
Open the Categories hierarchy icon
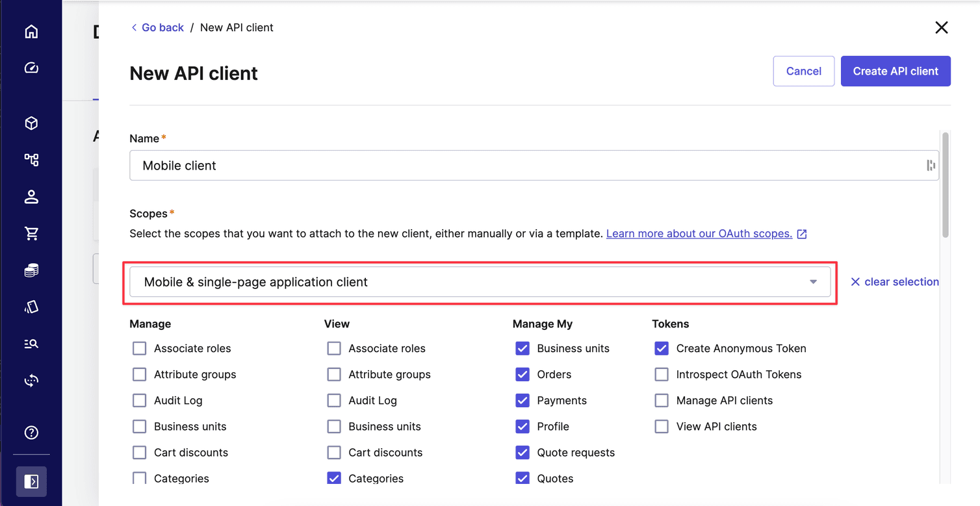click(x=31, y=160)
